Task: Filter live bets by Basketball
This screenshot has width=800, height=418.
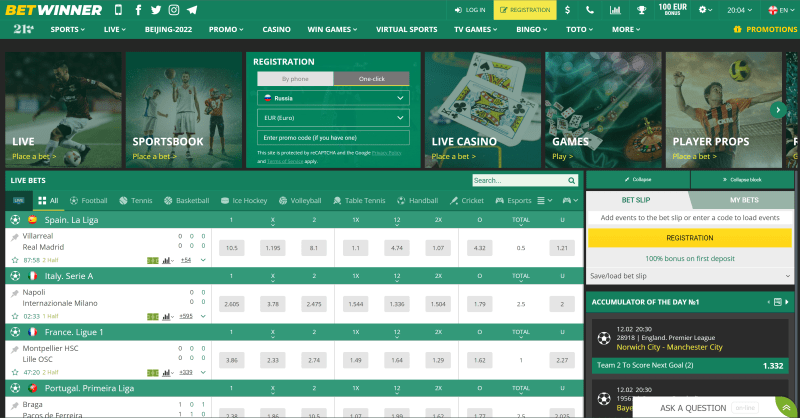Action: 187,201
